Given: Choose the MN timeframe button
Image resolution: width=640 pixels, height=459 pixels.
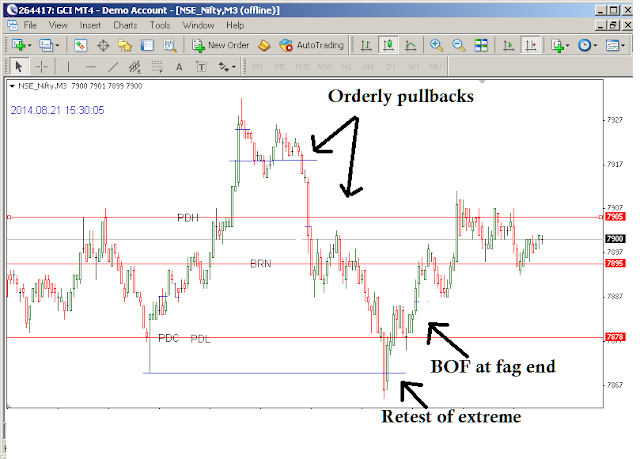Looking at the screenshot, I should pyautogui.click(x=435, y=67).
